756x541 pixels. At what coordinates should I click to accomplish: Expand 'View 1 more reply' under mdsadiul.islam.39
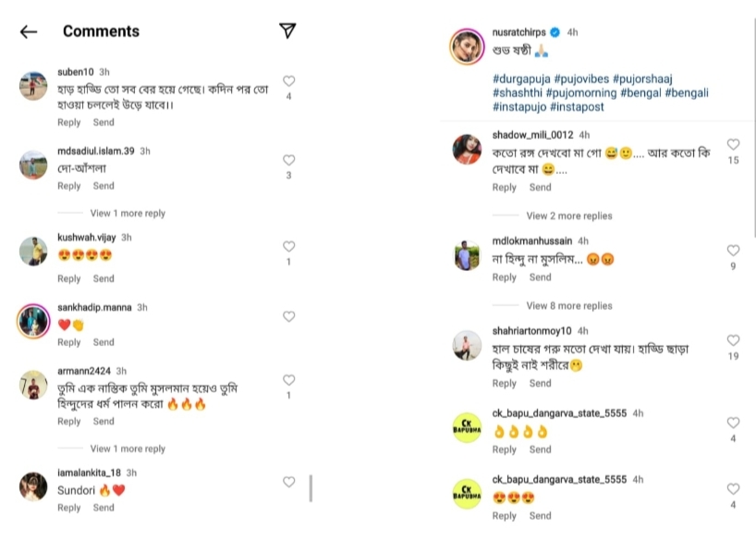point(128,214)
